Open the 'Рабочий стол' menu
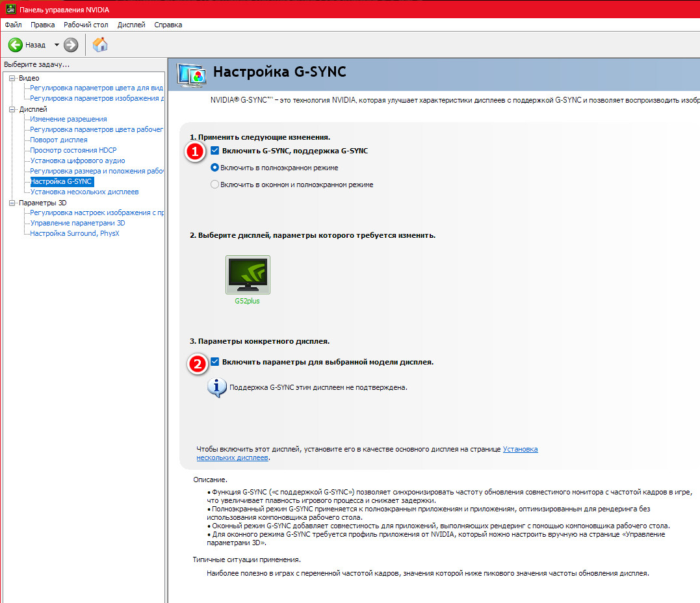Image resolution: width=700 pixels, height=603 pixels. (x=86, y=25)
